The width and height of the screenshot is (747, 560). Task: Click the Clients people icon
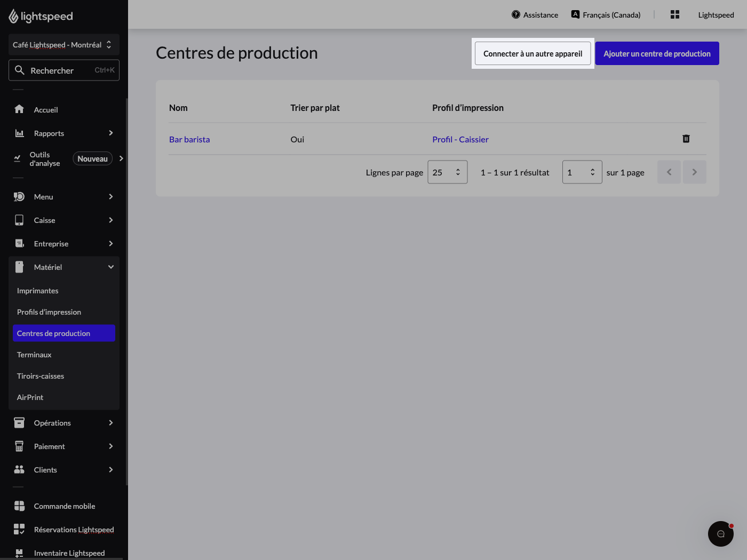coord(19,470)
